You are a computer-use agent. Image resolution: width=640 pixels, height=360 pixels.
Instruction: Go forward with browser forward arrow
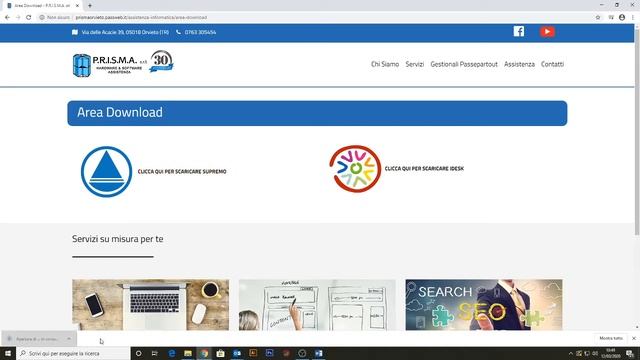pos(18,18)
